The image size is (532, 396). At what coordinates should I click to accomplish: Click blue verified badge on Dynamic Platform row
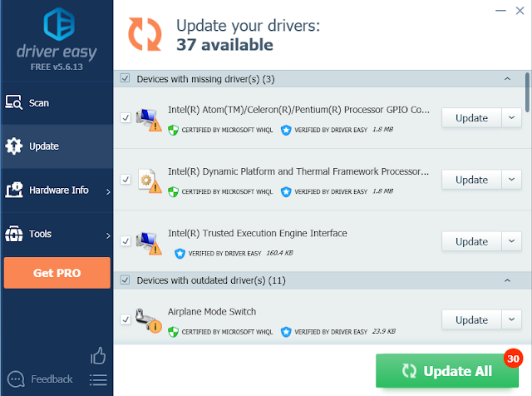[286, 191]
